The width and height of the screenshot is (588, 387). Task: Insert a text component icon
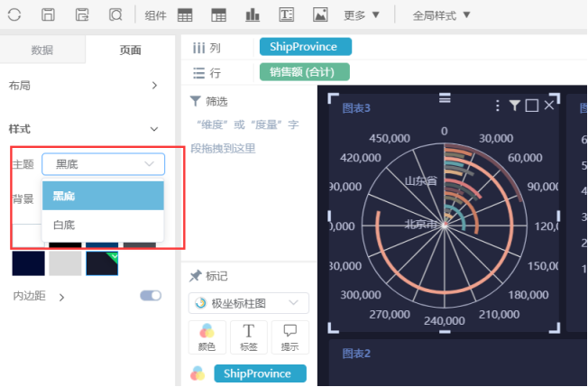(x=287, y=15)
